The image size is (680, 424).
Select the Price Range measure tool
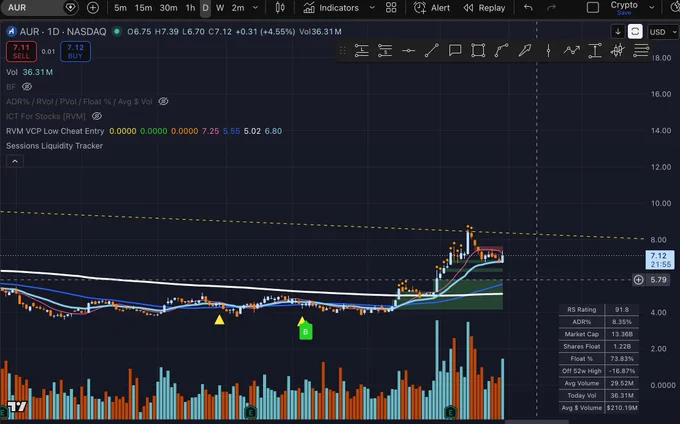tap(595, 51)
